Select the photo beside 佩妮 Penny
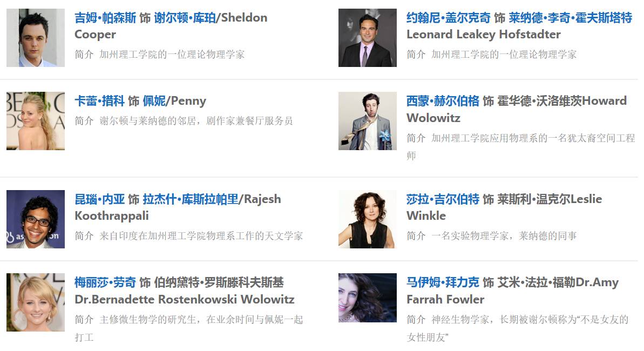The image size is (644, 351). point(36,121)
